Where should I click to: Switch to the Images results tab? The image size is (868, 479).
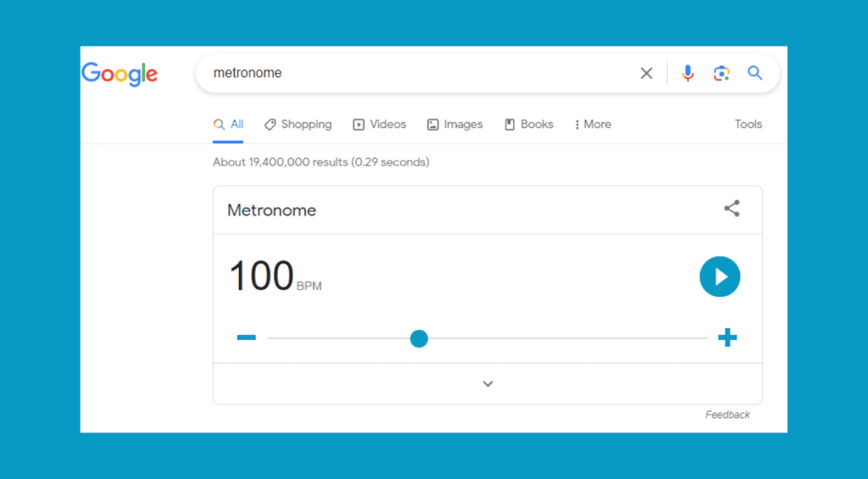click(455, 125)
